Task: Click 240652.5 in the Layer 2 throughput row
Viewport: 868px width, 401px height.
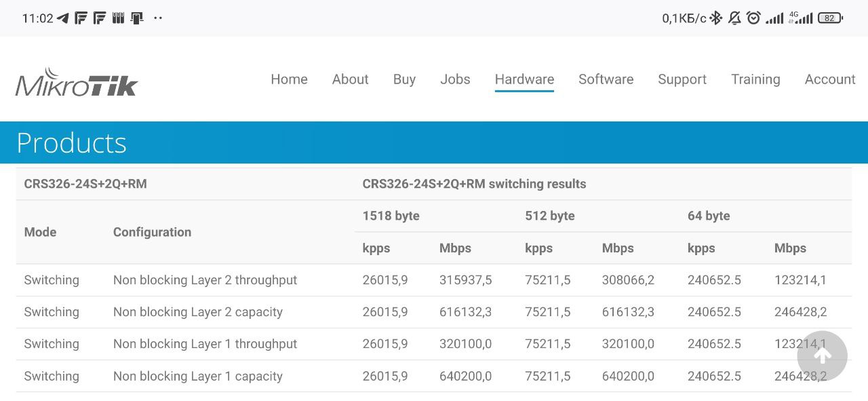Action: click(714, 280)
